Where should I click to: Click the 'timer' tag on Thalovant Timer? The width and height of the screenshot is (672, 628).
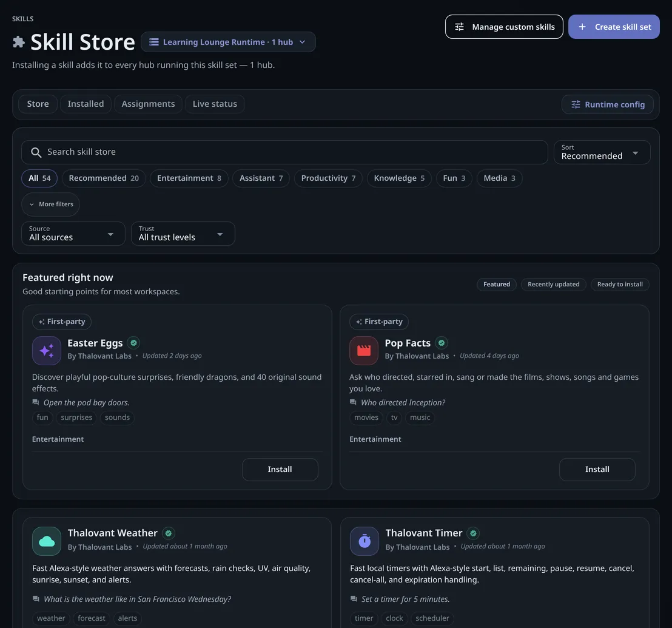[x=364, y=618]
